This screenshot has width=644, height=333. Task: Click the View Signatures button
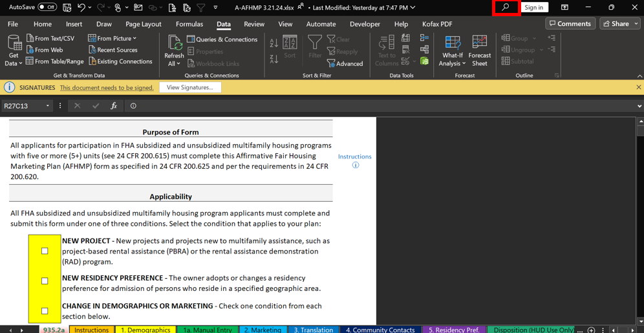pos(189,87)
